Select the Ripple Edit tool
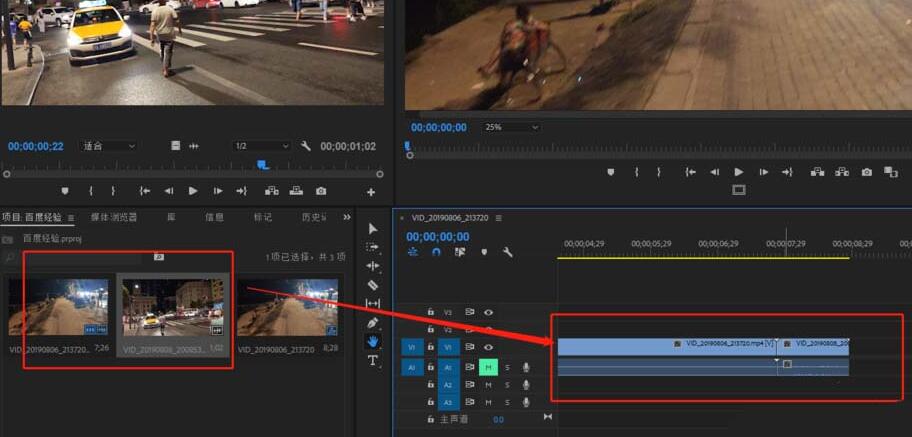Image resolution: width=912 pixels, height=437 pixels. coord(373,266)
